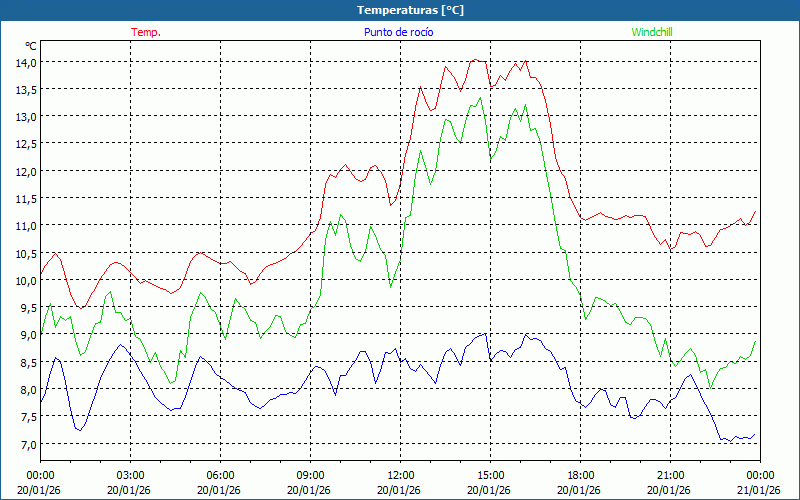Click the 11,0 y-axis value
Screen dimensions: 800x500
(x=25, y=226)
